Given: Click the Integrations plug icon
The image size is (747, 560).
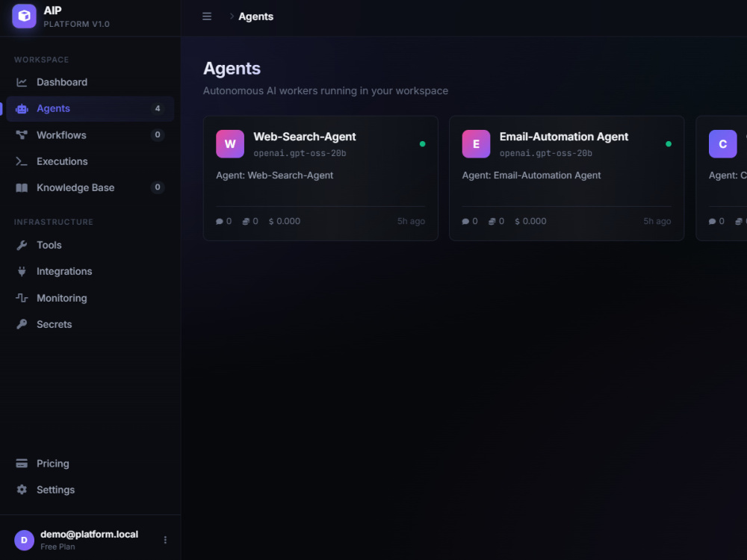Looking at the screenshot, I should tap(22, 272).
